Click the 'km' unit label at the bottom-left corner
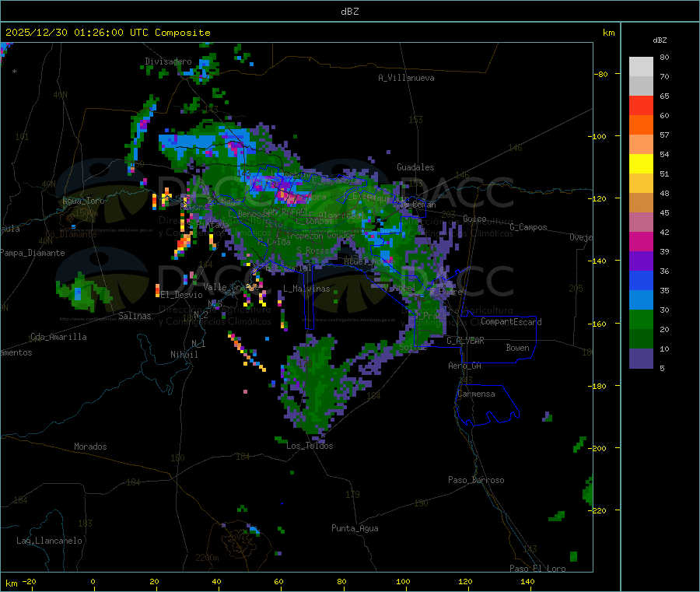This screenshot has width=700, height=592. 11,583
